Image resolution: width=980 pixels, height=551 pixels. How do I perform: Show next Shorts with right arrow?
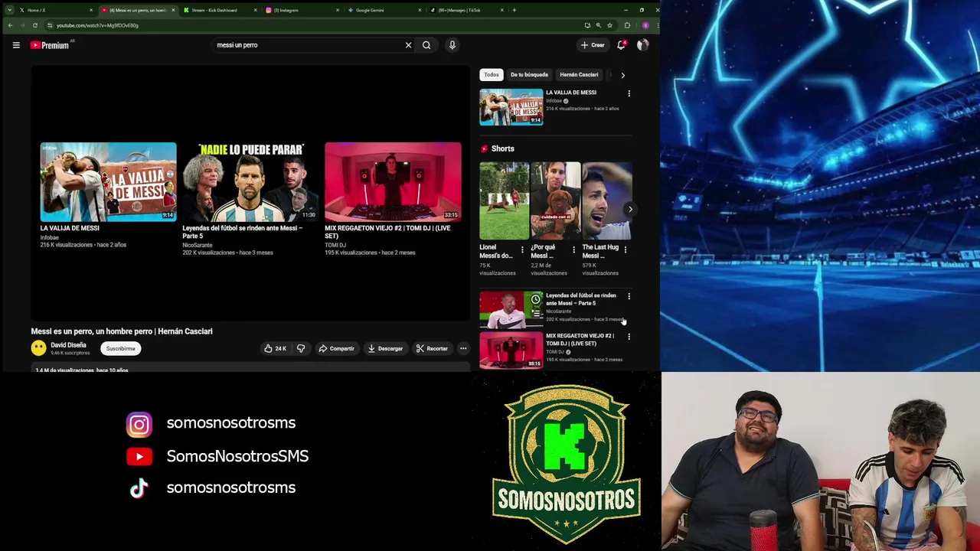point(630,209)
